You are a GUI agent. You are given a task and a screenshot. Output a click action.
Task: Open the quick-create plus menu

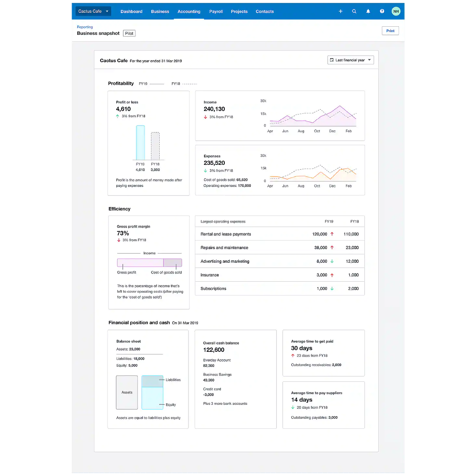(341, 11)
